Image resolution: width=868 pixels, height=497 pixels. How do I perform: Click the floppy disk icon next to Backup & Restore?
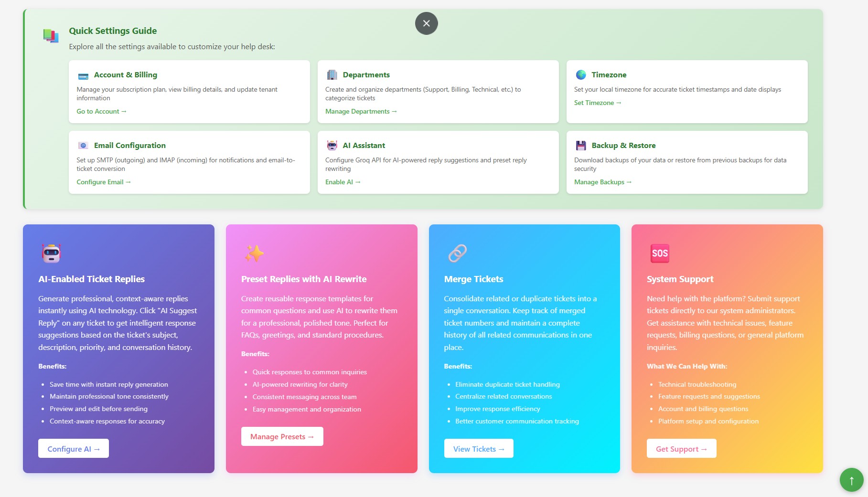click(x=580, y=145)
